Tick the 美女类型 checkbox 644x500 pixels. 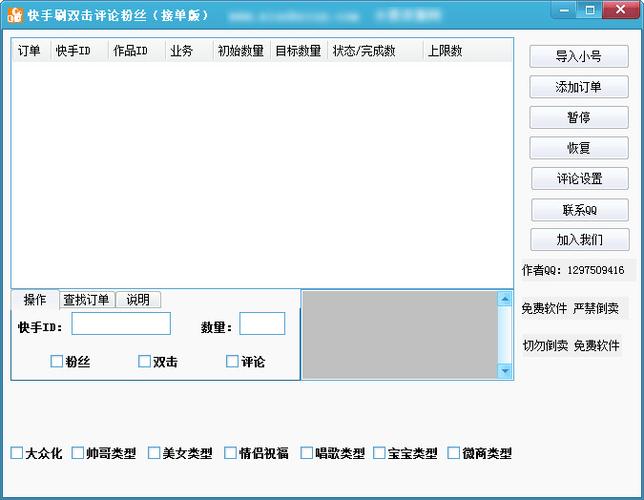tap(154, 453)
